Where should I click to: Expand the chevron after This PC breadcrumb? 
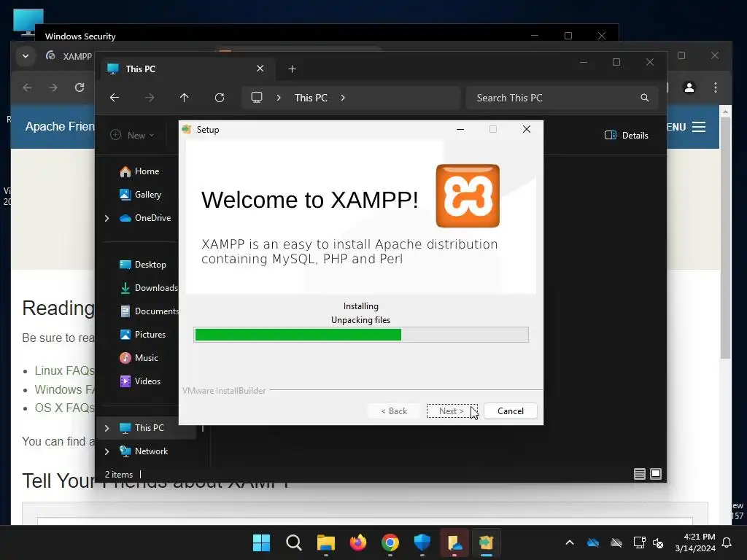[x=343, y=98]
